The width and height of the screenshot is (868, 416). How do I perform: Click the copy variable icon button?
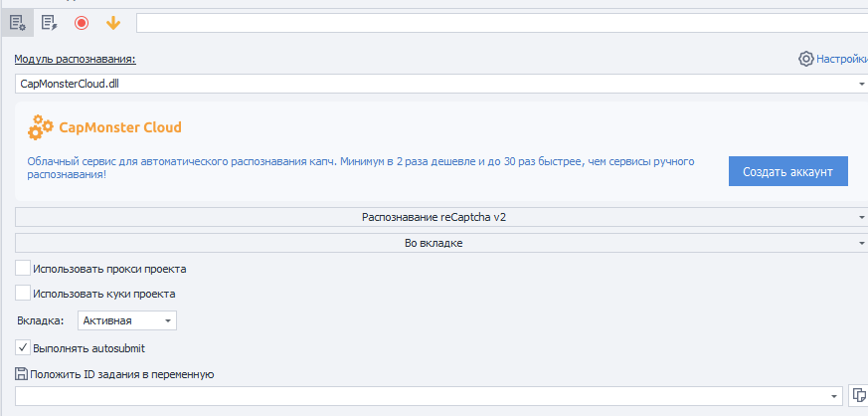[x=858, y=395]
